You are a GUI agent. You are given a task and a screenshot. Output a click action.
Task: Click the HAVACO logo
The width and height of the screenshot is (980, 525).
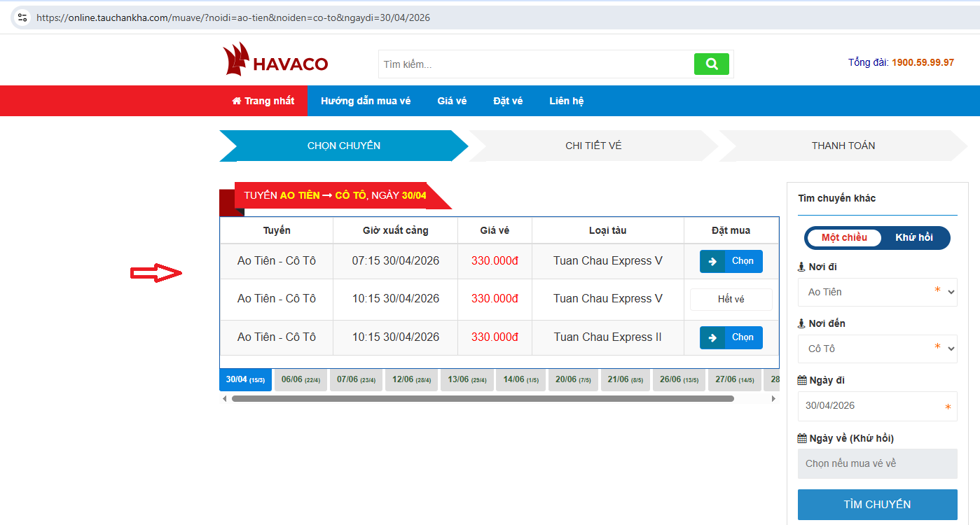pyautogui.click(x=275, y=60)
